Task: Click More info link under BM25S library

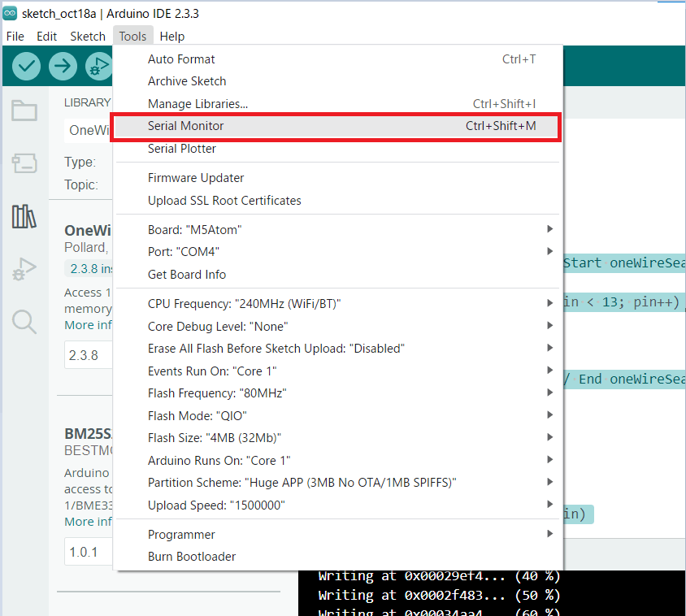Action: point(88,522)
